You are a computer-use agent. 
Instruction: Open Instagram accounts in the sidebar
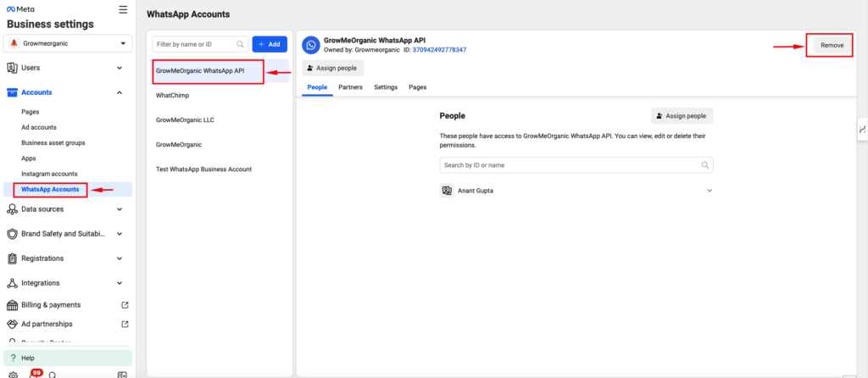coord(49,174)
